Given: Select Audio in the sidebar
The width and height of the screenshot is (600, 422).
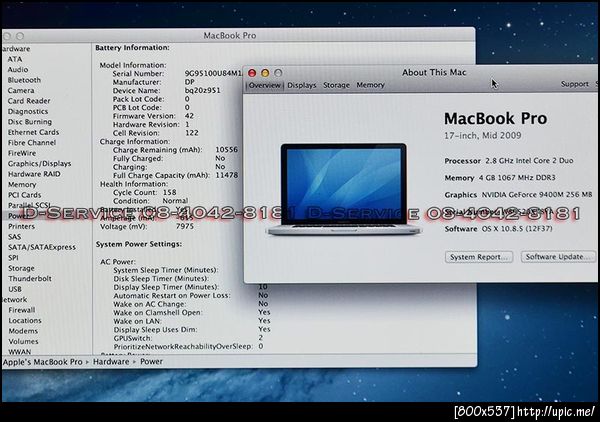Looking at the screenshot, I should point(18,70).
